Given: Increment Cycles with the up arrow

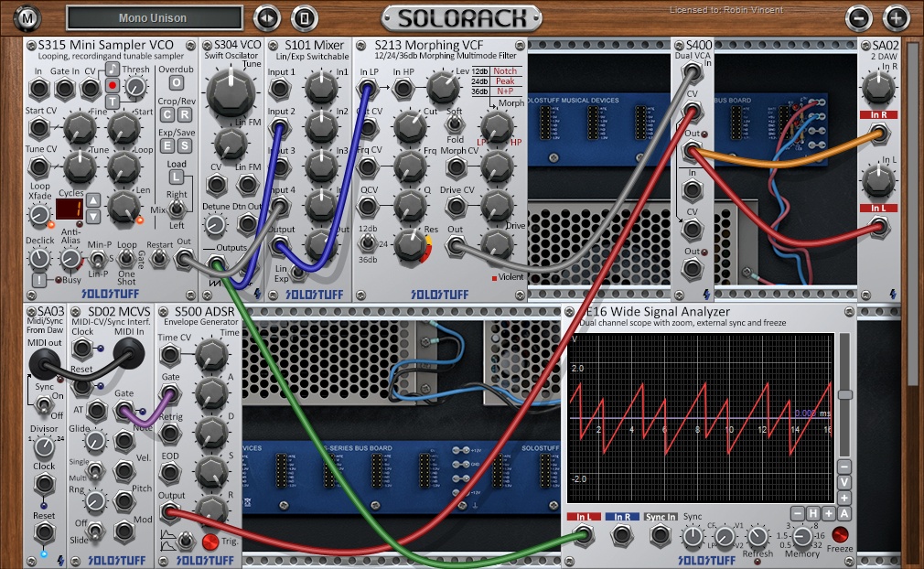Looking at the screenshot, I should [93, 199].
